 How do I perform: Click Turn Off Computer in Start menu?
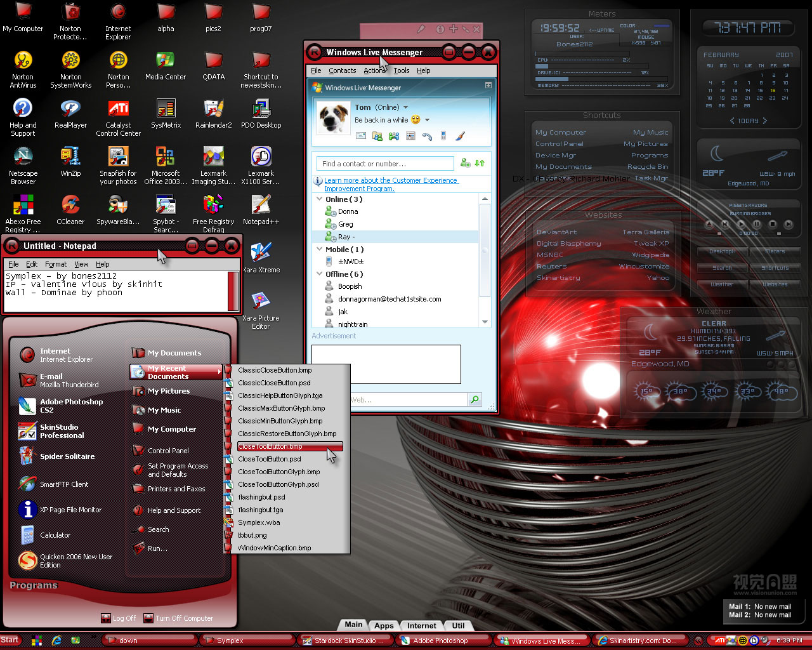178,618
